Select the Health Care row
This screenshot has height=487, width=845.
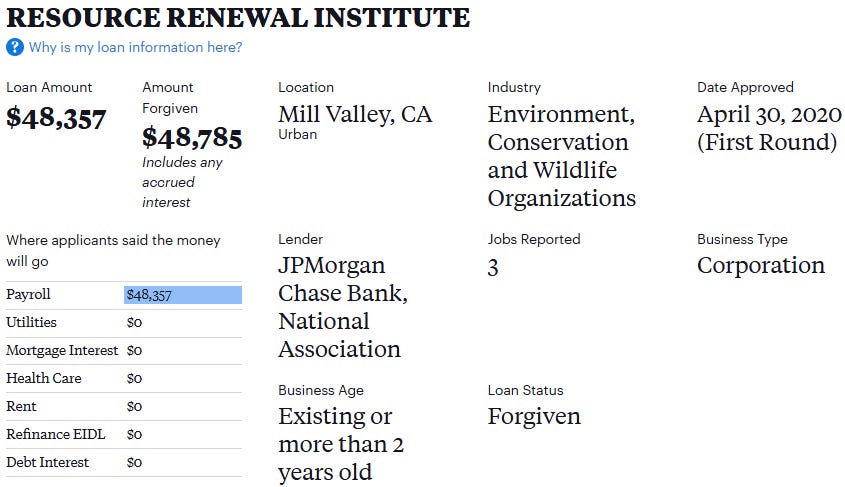(124, 379)
